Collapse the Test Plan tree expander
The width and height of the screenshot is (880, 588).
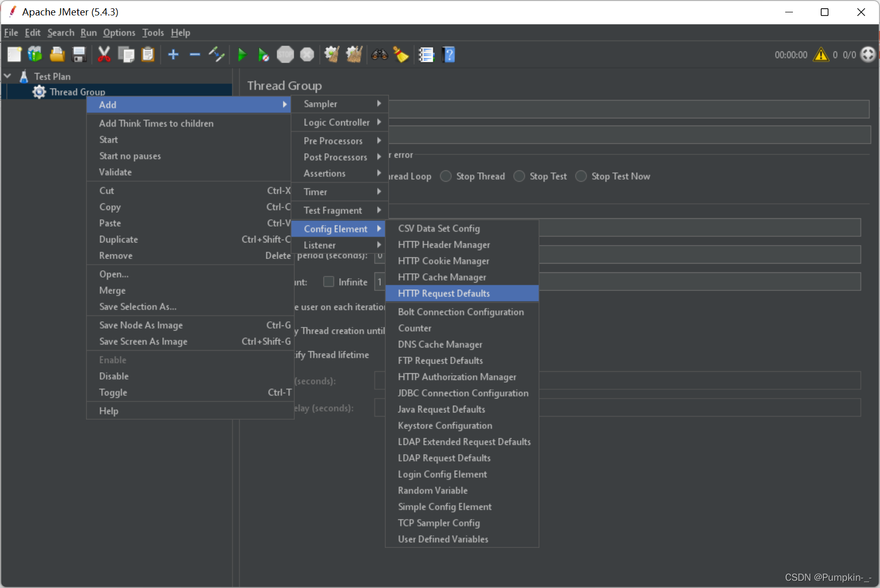(8, 76)
